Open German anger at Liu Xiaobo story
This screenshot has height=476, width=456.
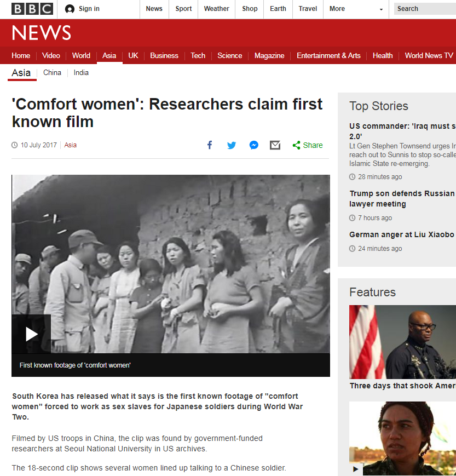(402, 234)
